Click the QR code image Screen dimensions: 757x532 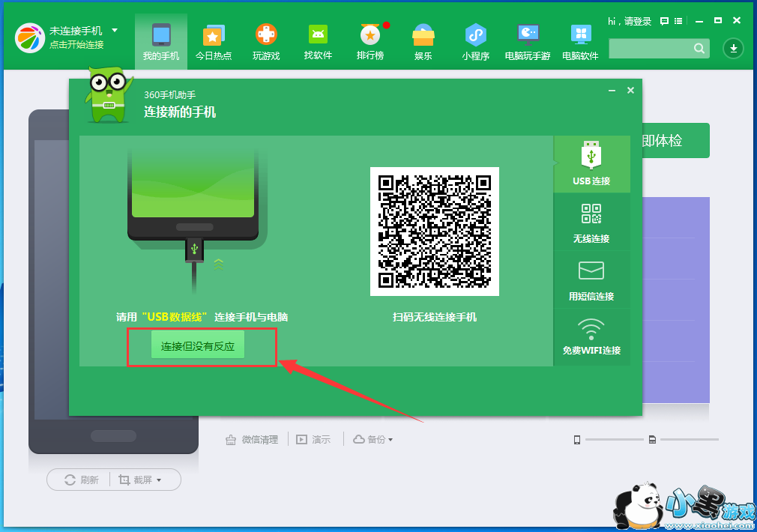click(435, 232)
